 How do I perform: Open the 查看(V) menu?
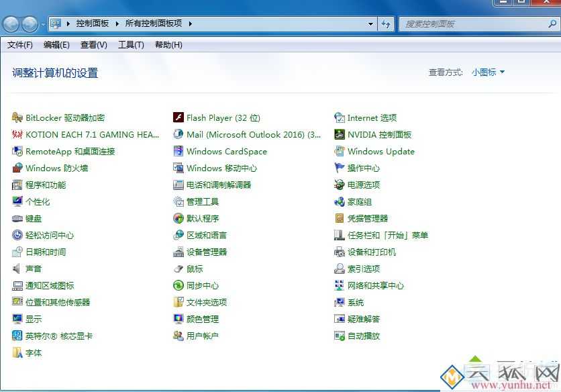click(x=92, y=45)
